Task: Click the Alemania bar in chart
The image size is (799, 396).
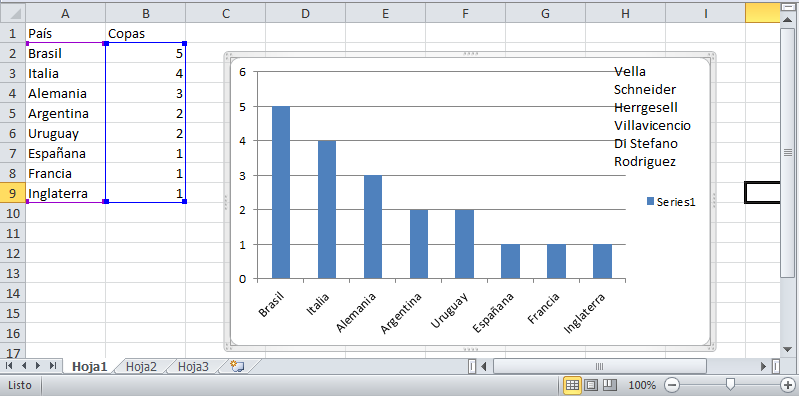Action: (x=372, y=227)
